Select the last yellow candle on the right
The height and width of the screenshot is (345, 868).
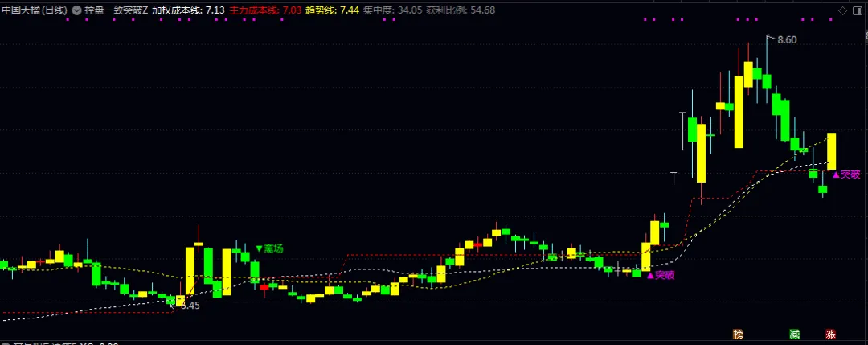point(832,152)
